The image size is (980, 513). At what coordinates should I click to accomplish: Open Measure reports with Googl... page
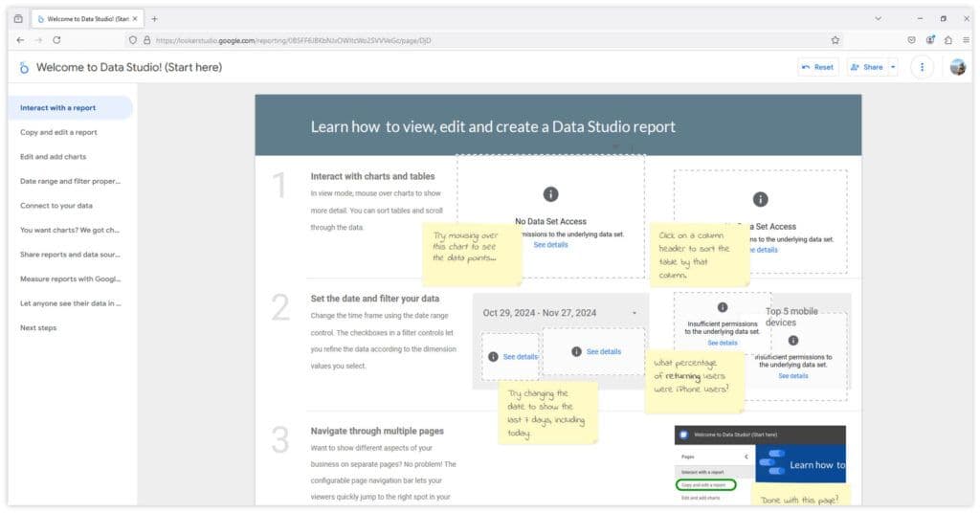coord(70,279)
